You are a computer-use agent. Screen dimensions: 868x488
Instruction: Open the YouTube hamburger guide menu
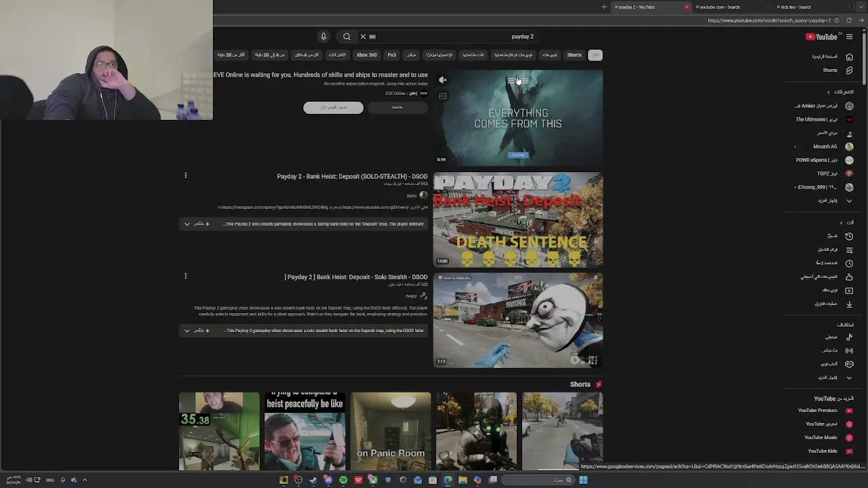(849, 37)
